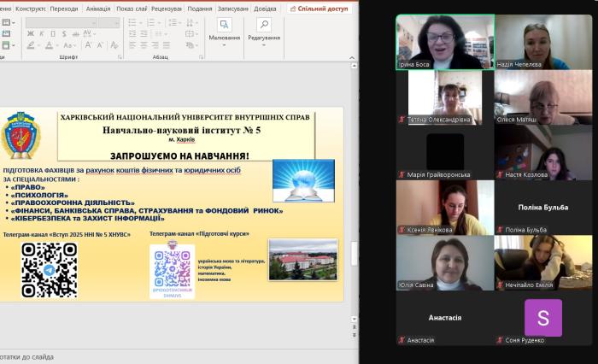The width and height of the screenshot is (598, 364).
Task: Select Соня Руденко's participant tile
Action: pos(542,320)
